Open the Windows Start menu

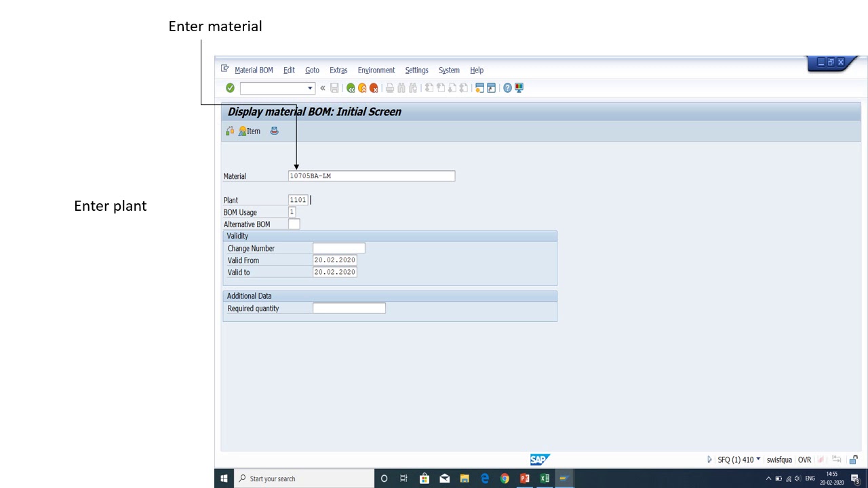pos(224,479)
